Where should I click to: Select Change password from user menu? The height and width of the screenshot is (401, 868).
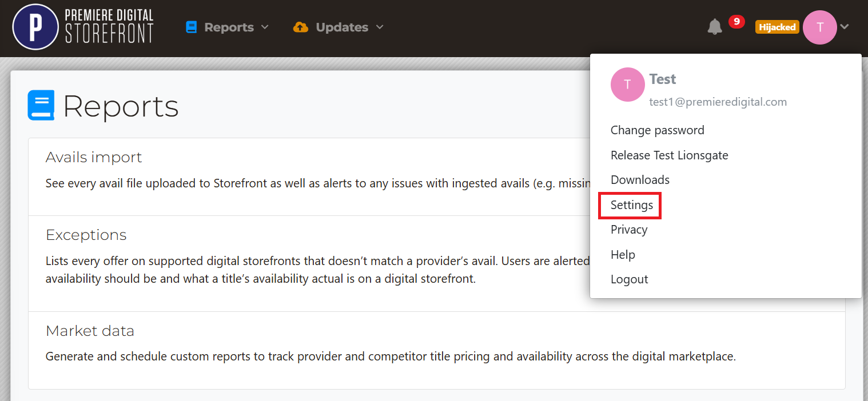click(658, 130)
